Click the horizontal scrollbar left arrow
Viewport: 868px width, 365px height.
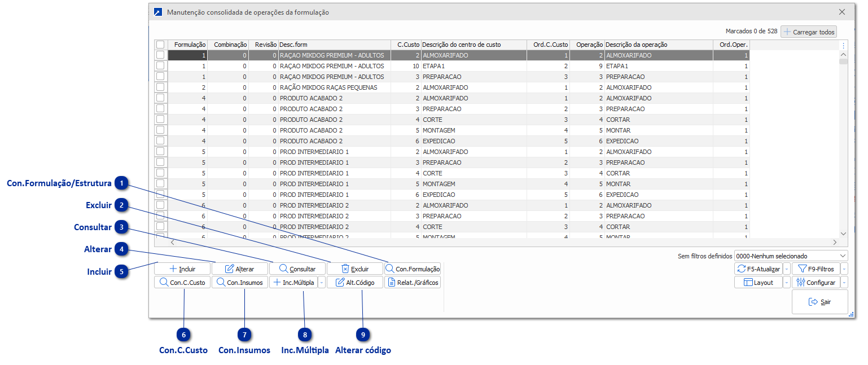pyautogui.click(x=173, y=242)
